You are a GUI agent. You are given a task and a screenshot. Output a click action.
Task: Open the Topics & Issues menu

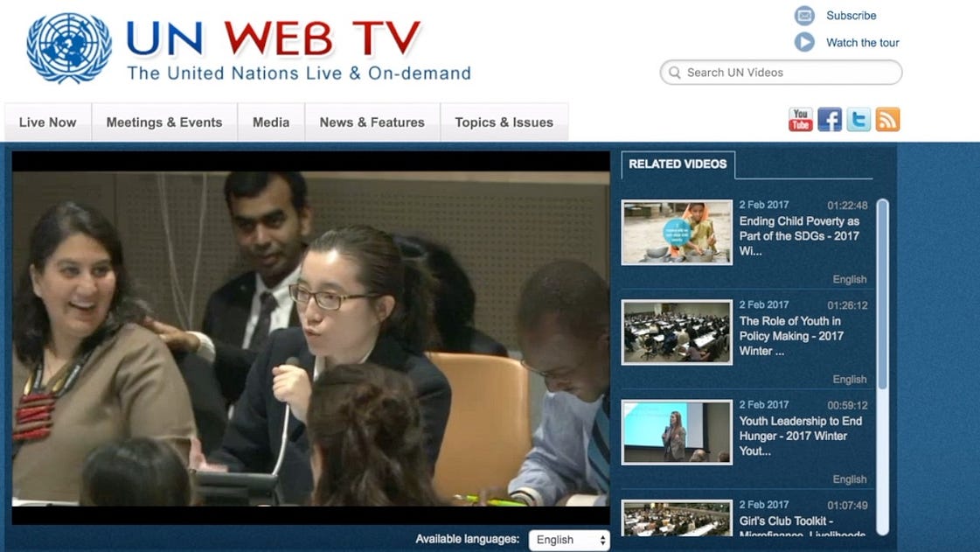pyautogui.click(x=504, y=122)
